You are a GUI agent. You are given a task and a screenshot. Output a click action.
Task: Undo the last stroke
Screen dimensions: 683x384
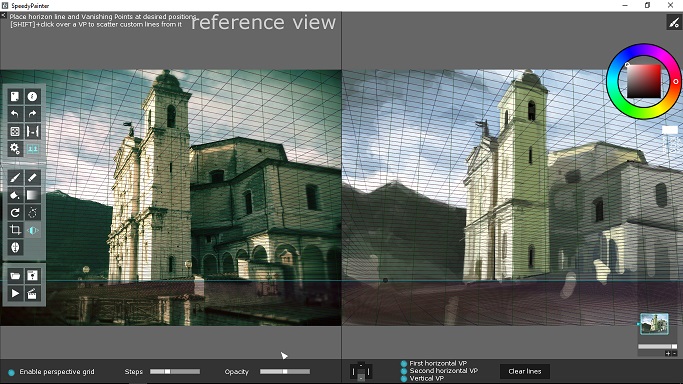(15, 114)
